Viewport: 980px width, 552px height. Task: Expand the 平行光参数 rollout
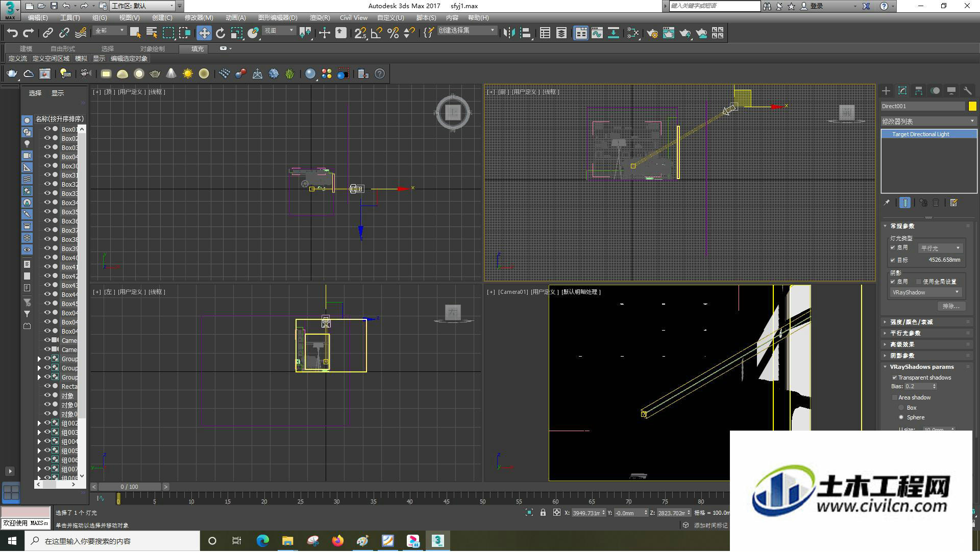point(905,334)
